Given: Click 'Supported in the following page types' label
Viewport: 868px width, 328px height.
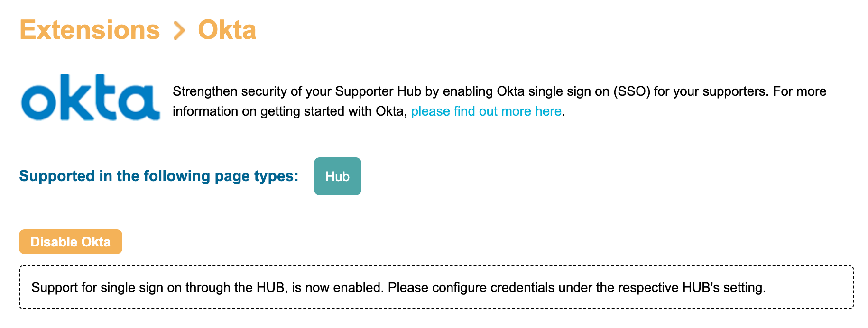Looking at the screenshot, I should (x=159, y=176).
